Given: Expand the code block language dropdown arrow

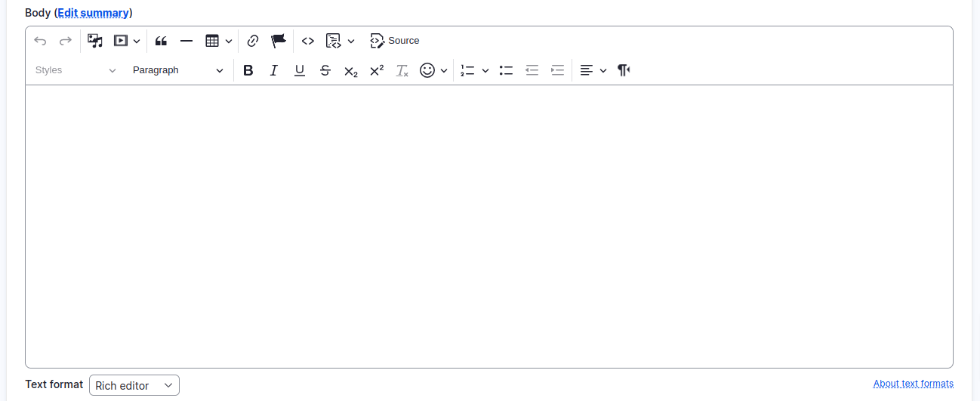Looking at the screenshot, I should 351,41.
